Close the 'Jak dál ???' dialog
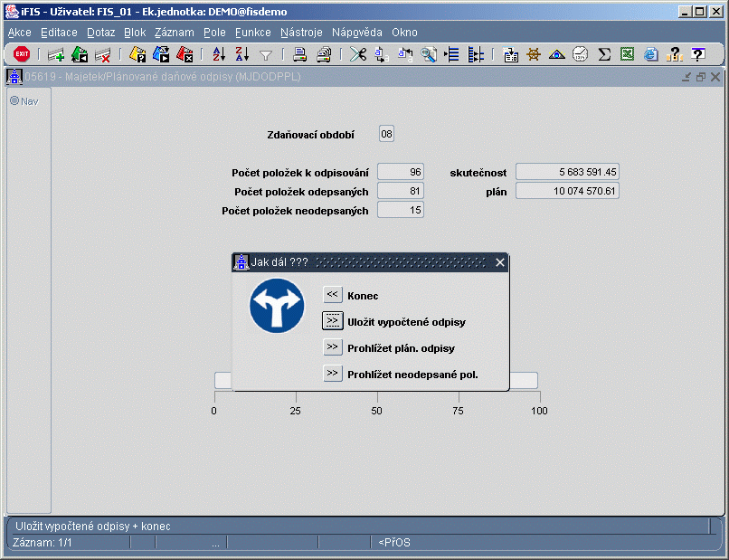The image size is (729, 560). (x=500, y=262)
